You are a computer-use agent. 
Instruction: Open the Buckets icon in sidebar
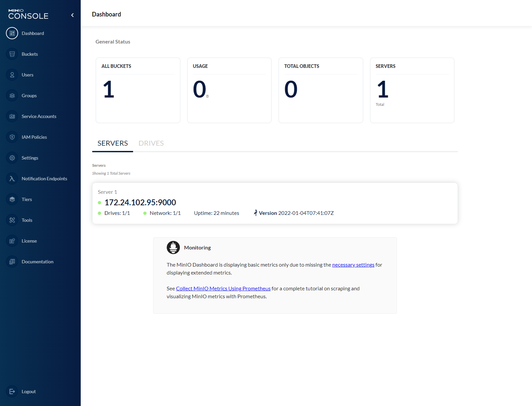pyautogui.click(x=12, y=54)
